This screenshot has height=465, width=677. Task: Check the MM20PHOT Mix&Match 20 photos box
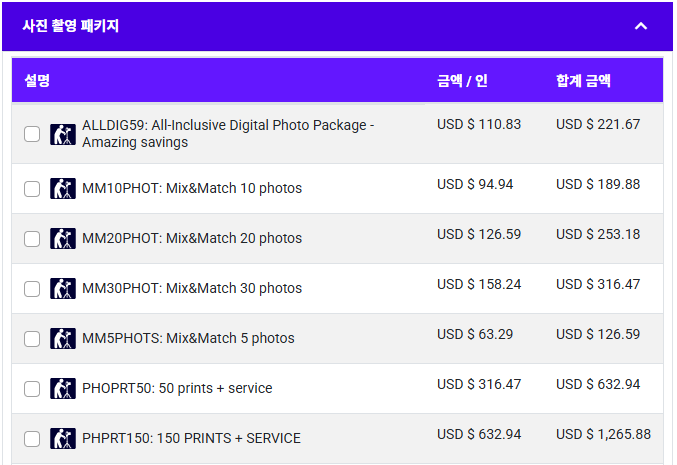click(32, 239)
